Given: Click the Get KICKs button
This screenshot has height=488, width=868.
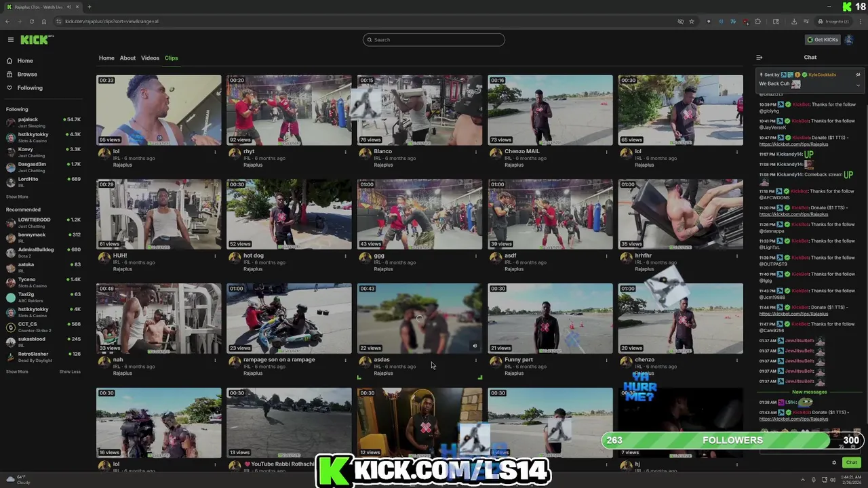Looking at the screenshot, I should coord(823,40).
